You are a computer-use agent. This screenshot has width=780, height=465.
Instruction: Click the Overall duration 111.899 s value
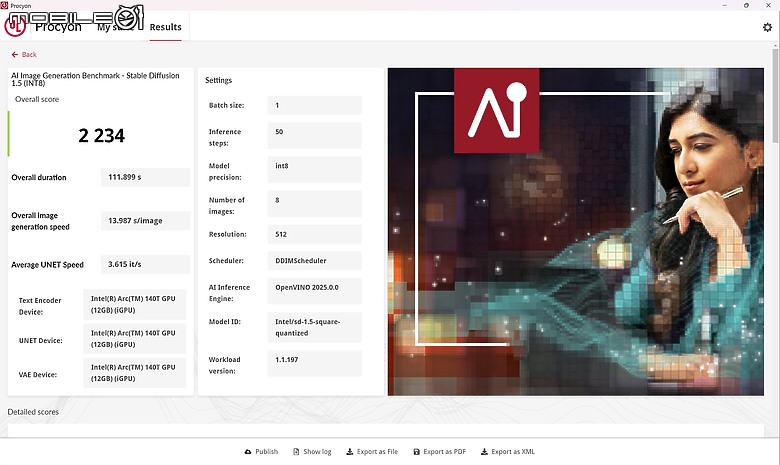(145, 177)
